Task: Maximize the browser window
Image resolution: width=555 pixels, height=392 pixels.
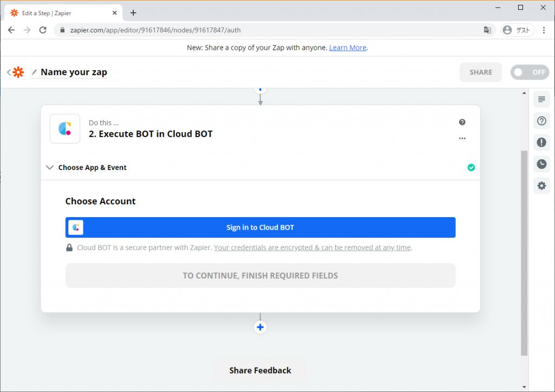Action: (520, 8)
